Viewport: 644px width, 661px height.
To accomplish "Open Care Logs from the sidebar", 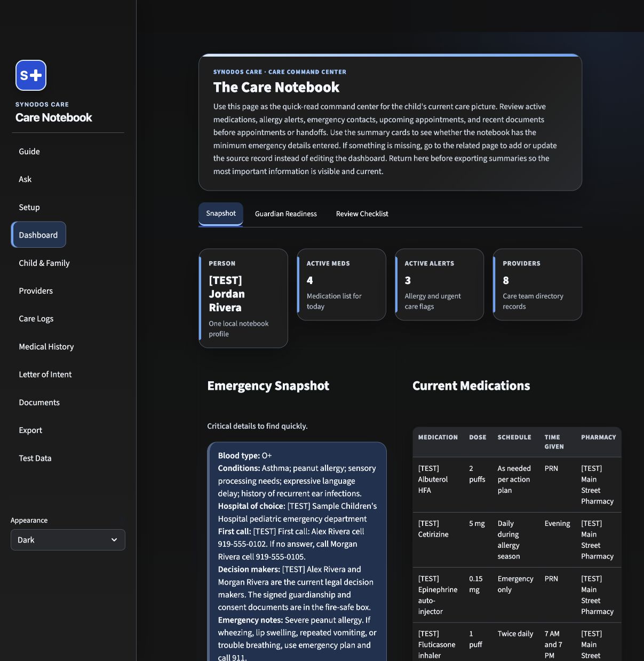I will [36, 319].
